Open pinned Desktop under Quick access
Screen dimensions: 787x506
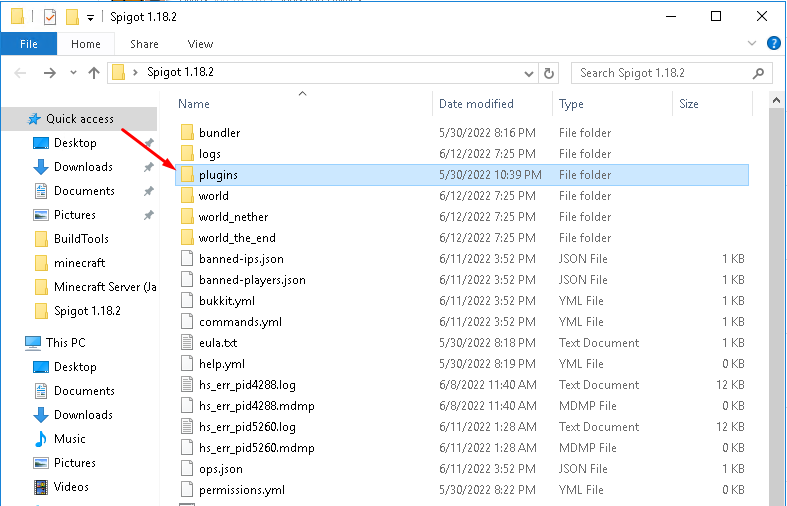point(75,143)
